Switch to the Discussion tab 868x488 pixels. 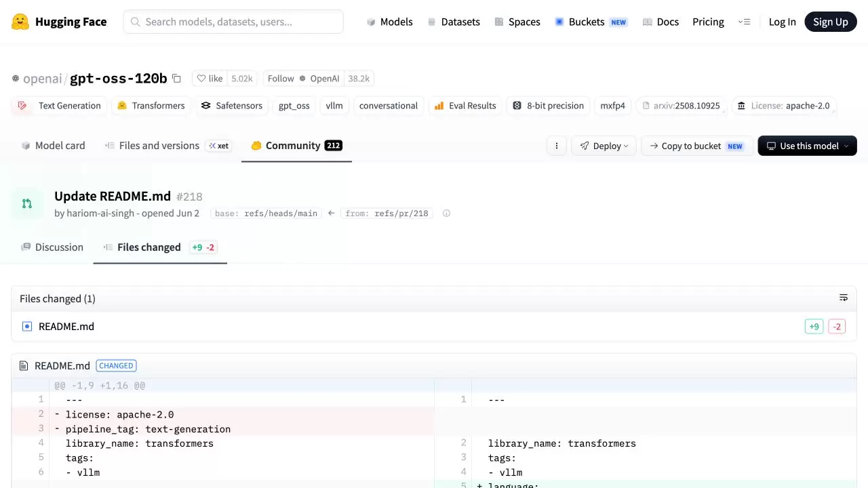tap(52, 247)
